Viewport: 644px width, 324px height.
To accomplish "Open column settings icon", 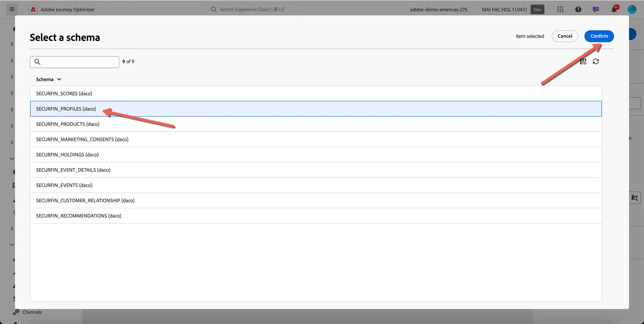I will (x=583, y=62).
